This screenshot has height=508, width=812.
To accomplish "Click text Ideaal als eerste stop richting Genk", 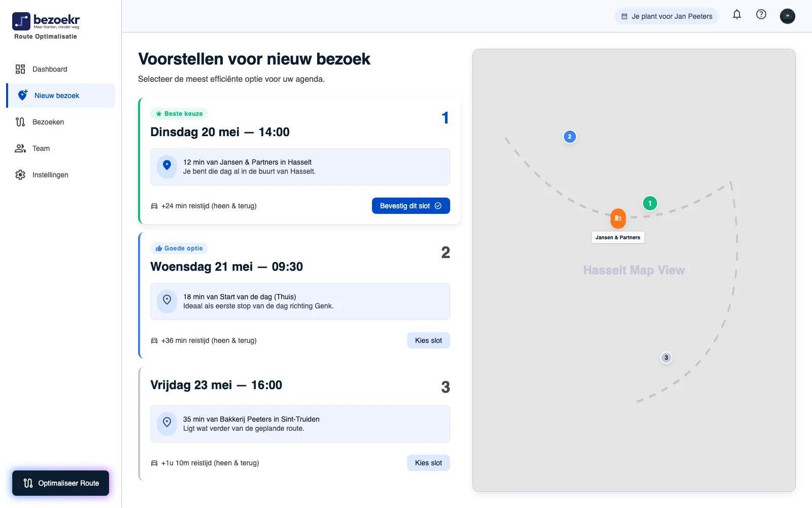I will coord(258,306).
